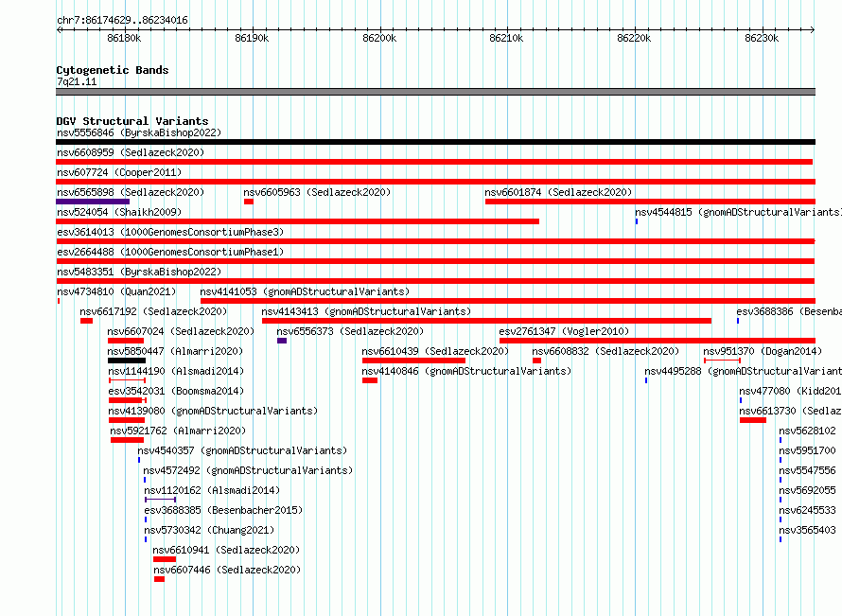Click the nsv4734810 (Quan2021) label
Viewport: 842px width, 616px height.
[x=116, y=291]
